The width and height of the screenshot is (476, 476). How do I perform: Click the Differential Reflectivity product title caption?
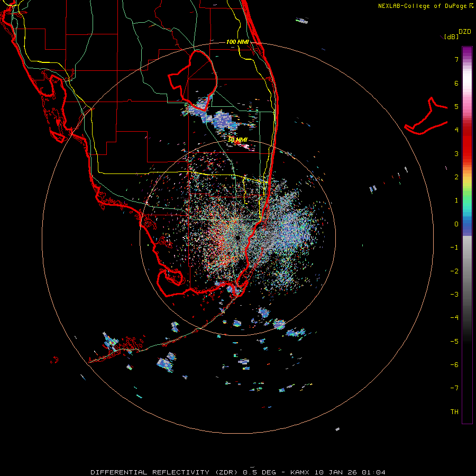click(238, 472)
